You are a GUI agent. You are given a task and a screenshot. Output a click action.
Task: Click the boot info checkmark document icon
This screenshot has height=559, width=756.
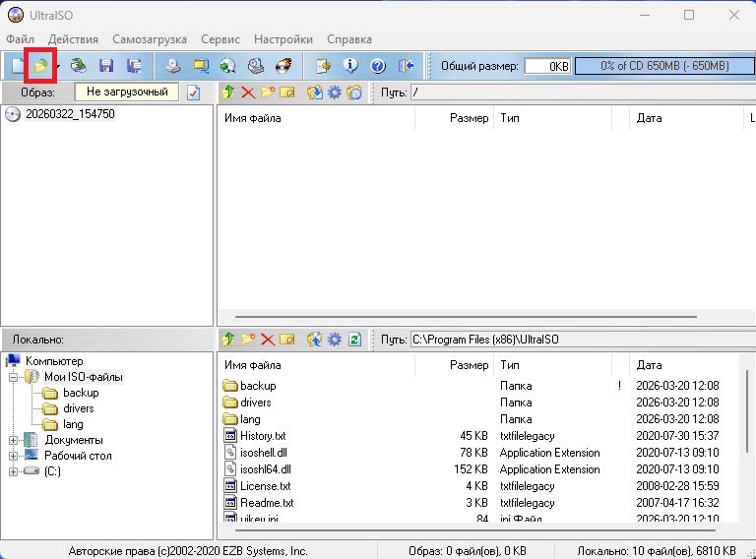[x=193, y=93]
